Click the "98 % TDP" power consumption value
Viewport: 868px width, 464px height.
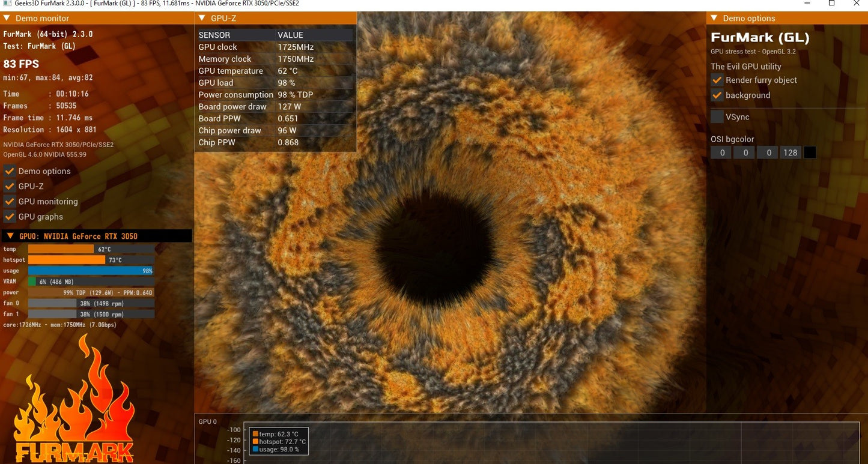[x=296, y=95]
